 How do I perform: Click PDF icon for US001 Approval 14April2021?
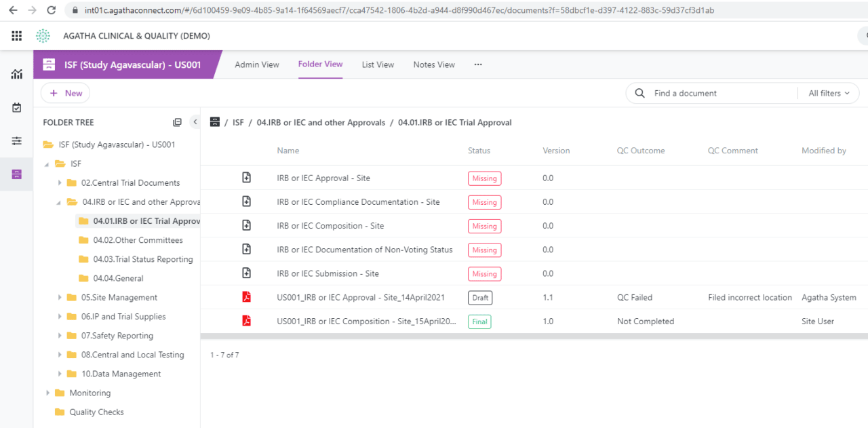pyautogui.click(x=247, y=297)
